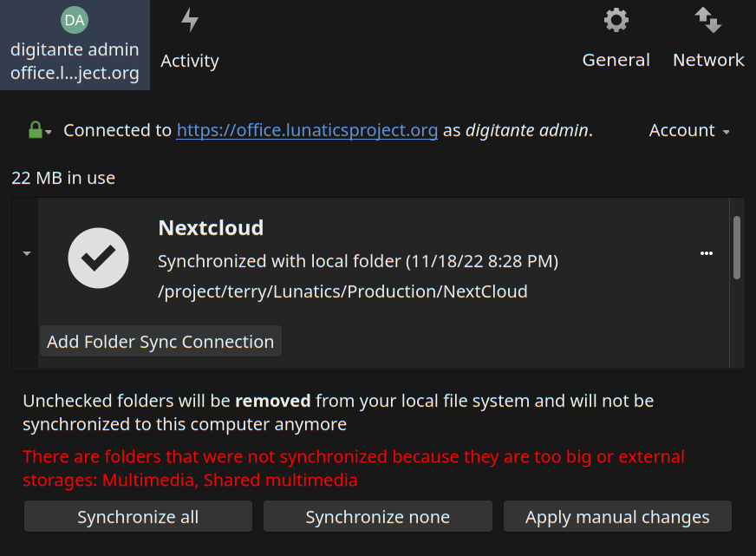Click Add Folder Sync Connection
Screen dimensions: 756x556
click(160, 342)
